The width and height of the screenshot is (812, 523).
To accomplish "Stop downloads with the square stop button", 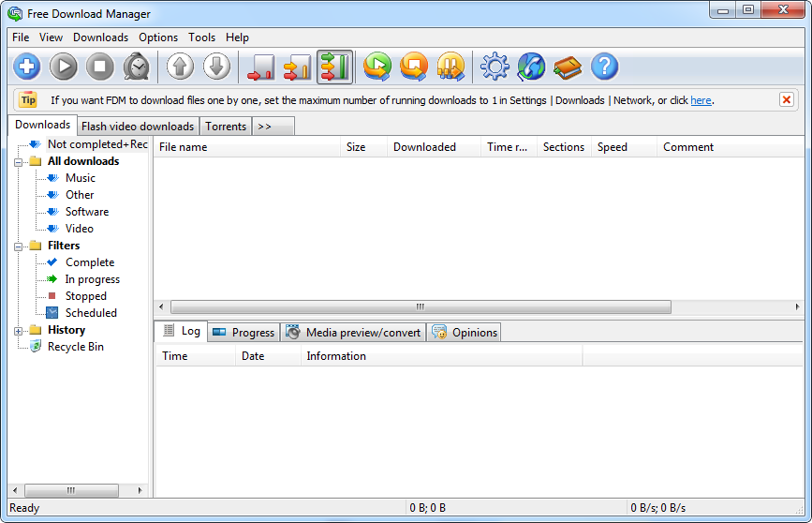I will (x=100, y=67).
